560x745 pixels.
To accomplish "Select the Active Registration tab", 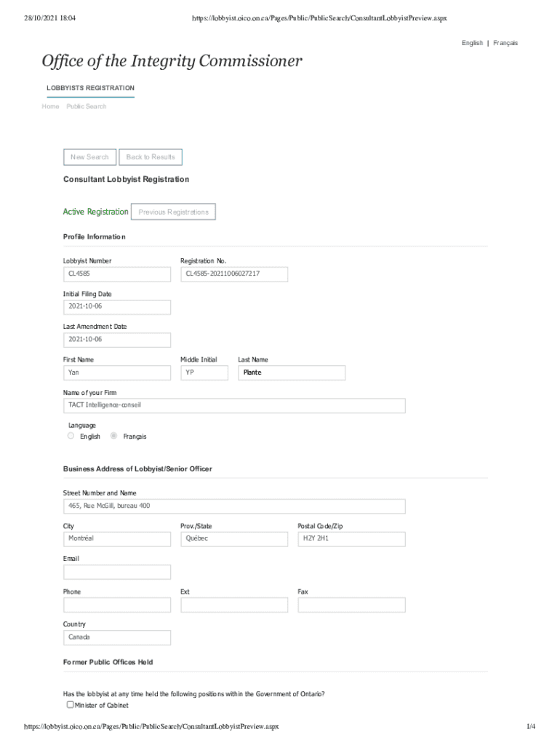I will [x=95, y=211].
